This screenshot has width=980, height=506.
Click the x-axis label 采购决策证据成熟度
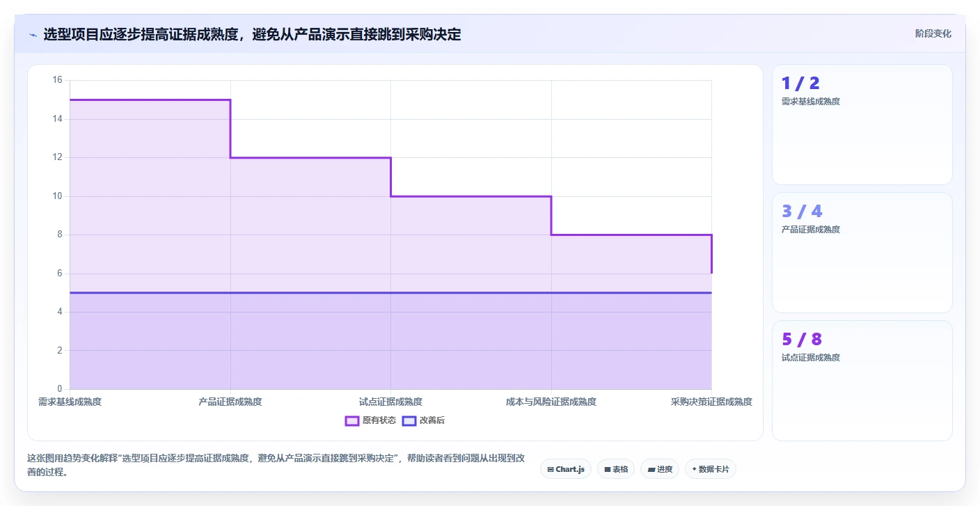(x=711, y=402)
